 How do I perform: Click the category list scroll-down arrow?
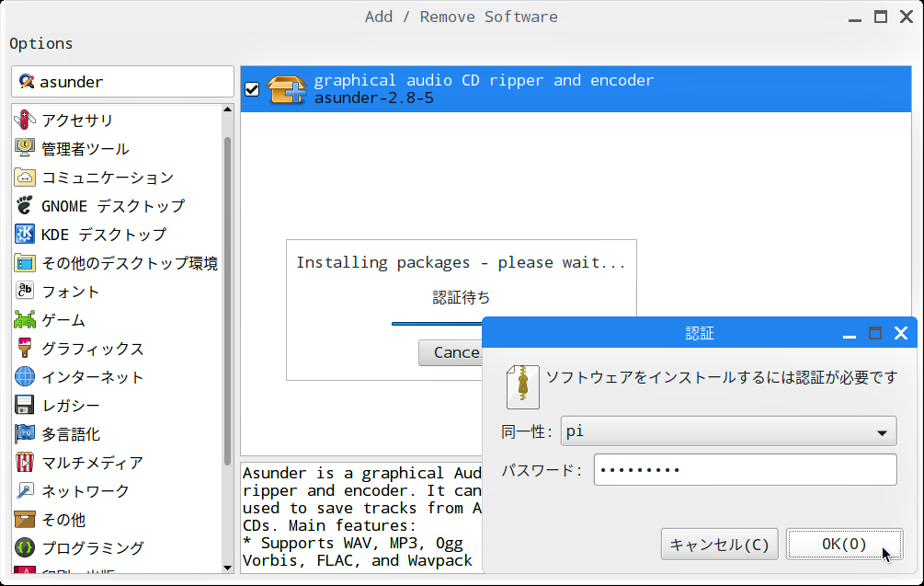point(227,568)
